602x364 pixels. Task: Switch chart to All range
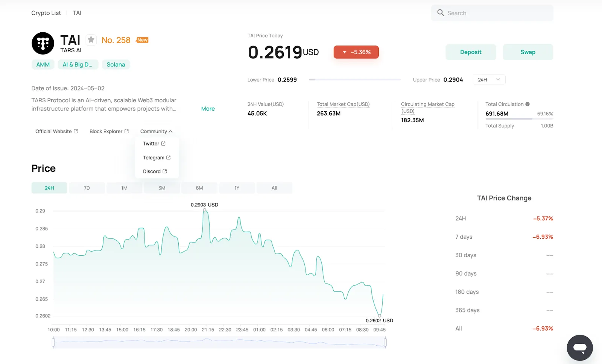pyautogui.click(x=274, y=188)
